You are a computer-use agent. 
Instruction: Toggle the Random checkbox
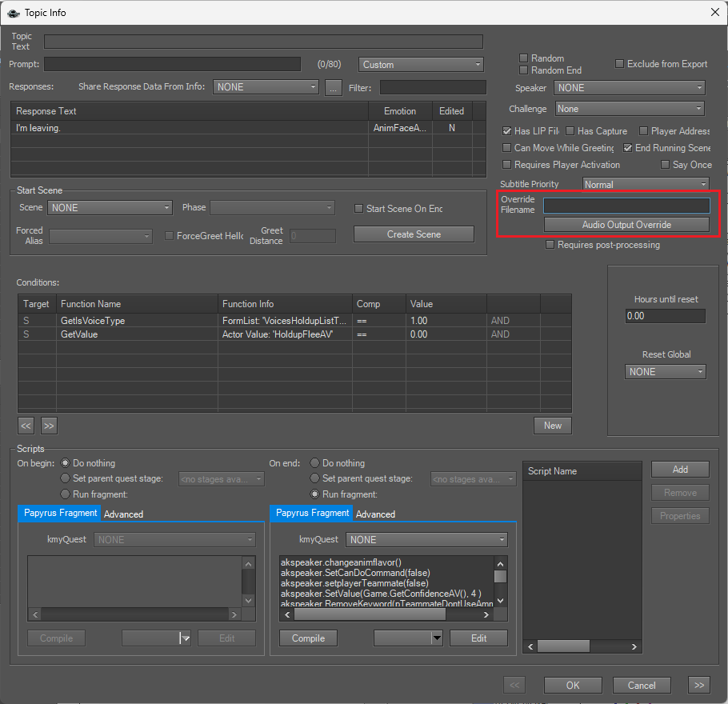(524, 58)
